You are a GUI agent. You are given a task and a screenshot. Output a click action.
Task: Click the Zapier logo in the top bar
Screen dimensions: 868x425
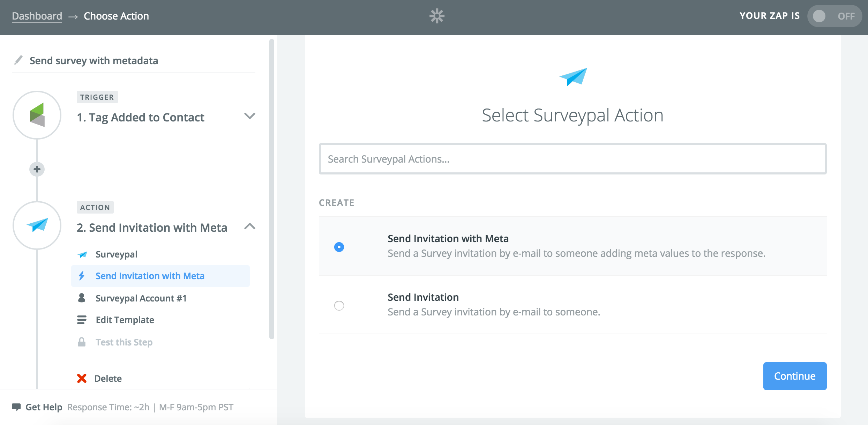point(437,16)
